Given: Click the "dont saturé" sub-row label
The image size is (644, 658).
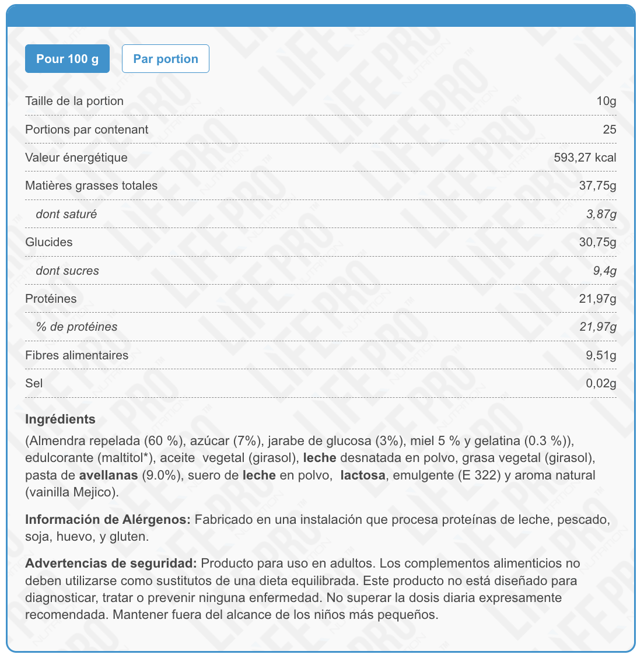Looking at the screenshot, I should pos(66,214).
